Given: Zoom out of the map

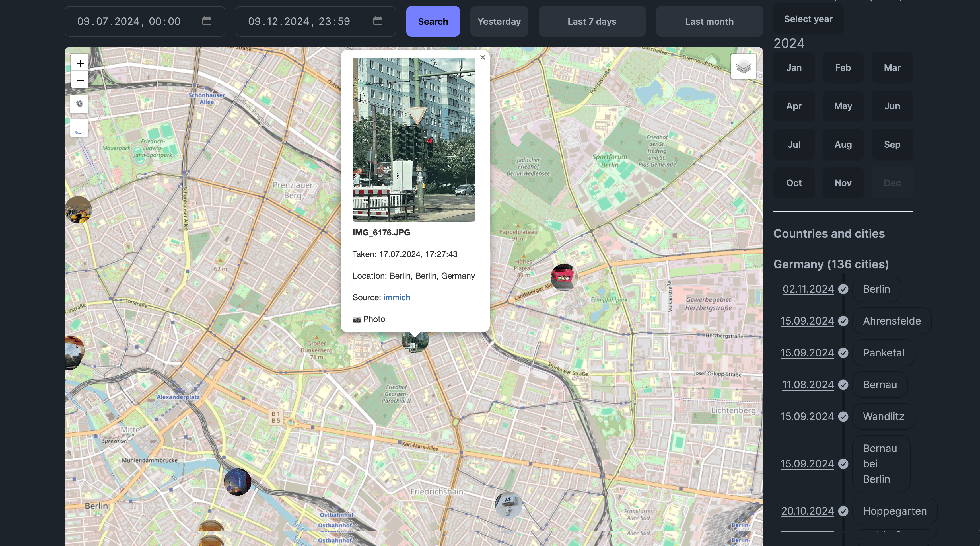Looking at the screenshot, I should point(80,81).
